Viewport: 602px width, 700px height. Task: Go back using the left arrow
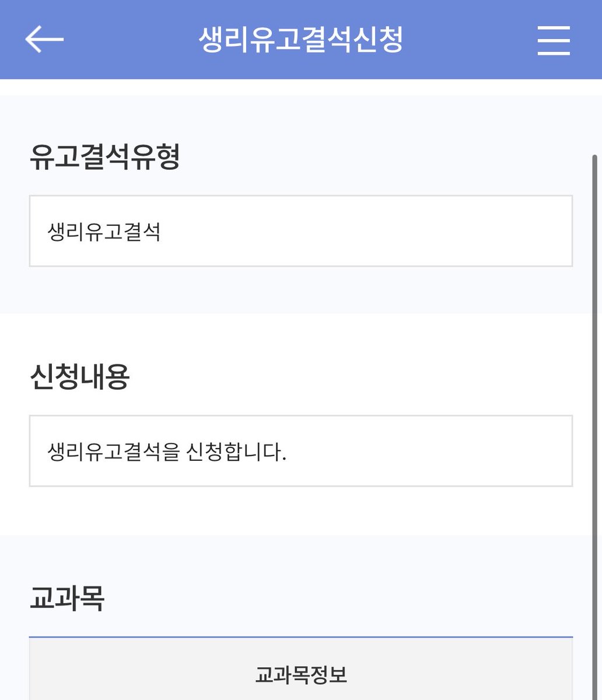pos(44,40)
